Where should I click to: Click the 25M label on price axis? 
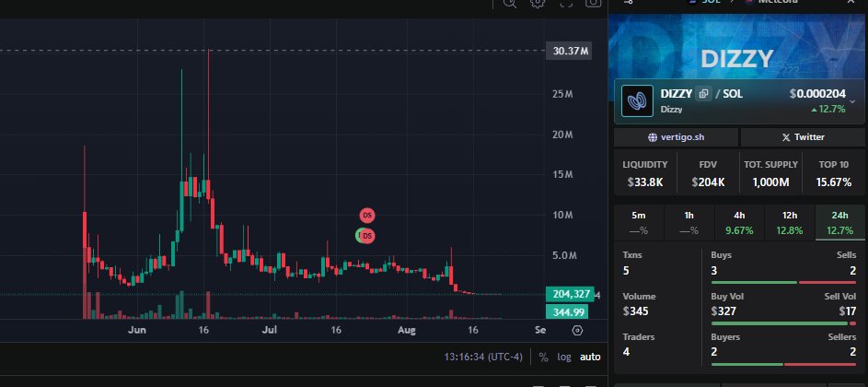pyautogui.click(x=561, y=94)
